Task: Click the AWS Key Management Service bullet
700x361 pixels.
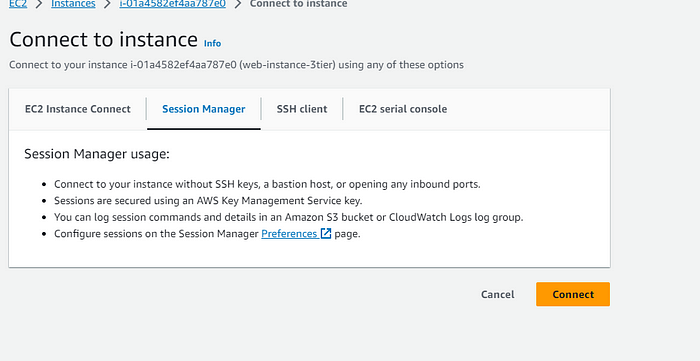Action: [208, 201]
